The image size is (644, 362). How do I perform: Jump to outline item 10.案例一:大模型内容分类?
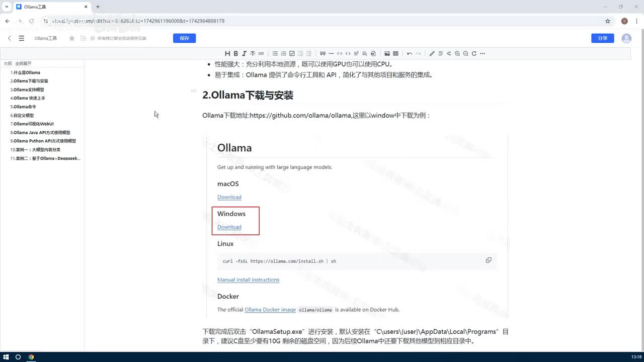pyautogui.click(x=35, y=149)
